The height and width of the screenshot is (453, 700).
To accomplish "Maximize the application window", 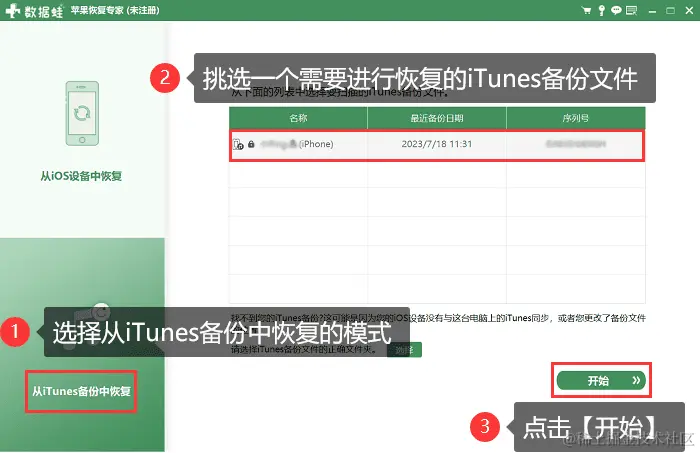I will pos(670,10).
